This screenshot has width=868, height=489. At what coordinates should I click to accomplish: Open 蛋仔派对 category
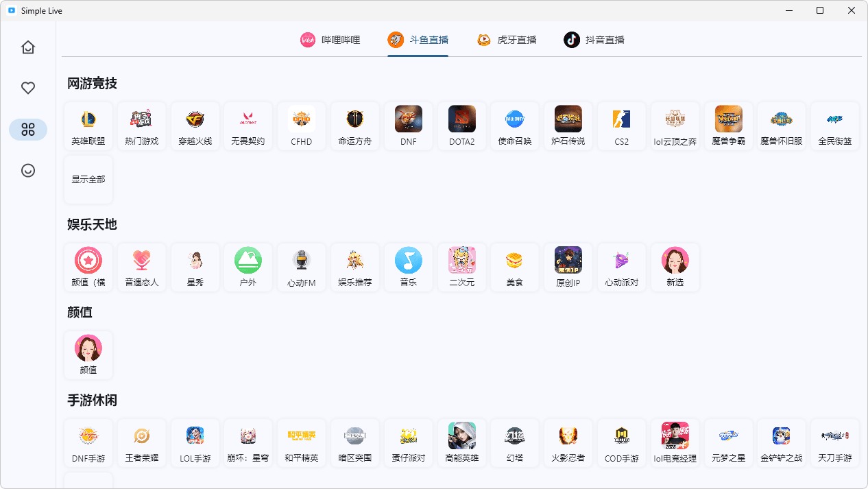click(x=409, y=443)
